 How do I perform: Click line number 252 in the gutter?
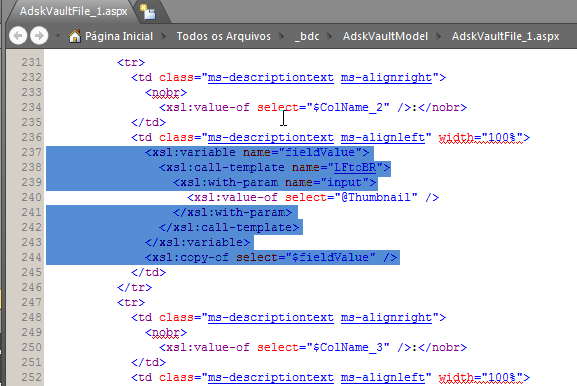(31, 377)
